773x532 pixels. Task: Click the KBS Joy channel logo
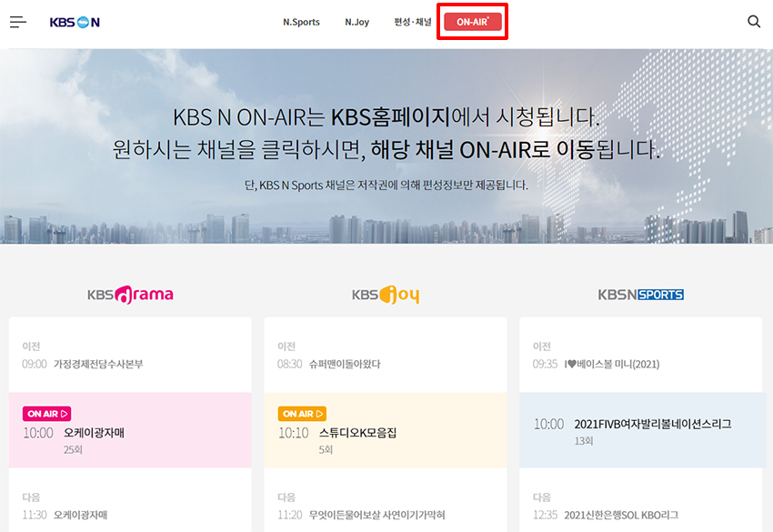pos(386,295)
